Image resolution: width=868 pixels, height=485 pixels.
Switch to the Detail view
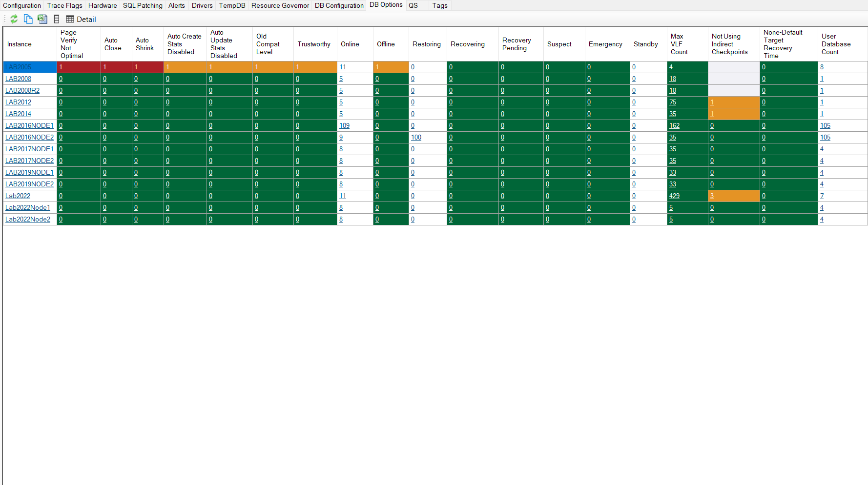point(81,20)
